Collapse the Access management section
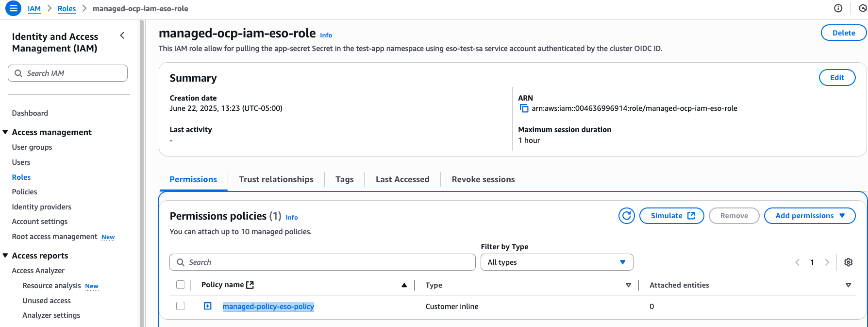This screenshot has height=327, width=868. coord(5,132)
